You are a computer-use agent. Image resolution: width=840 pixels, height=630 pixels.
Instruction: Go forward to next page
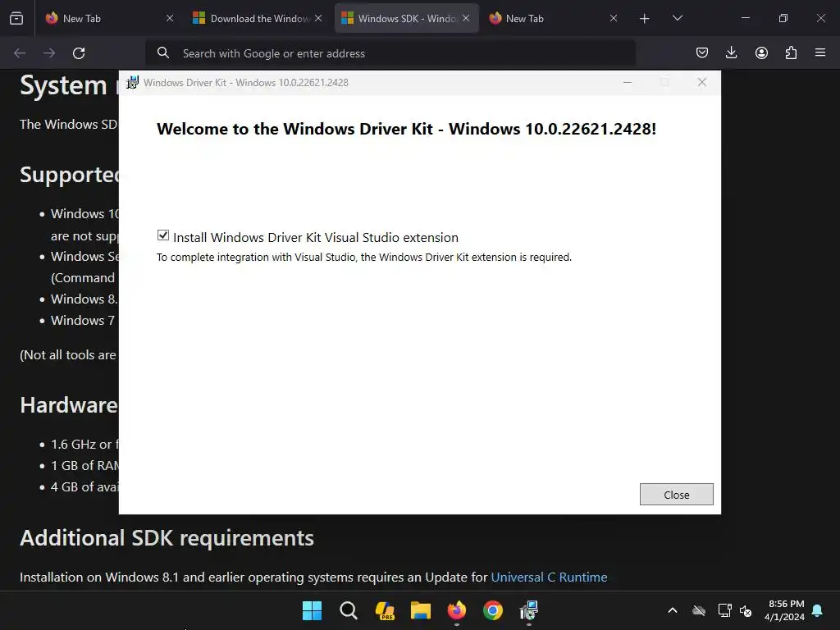pyautogui.click(x=49, y=53)
